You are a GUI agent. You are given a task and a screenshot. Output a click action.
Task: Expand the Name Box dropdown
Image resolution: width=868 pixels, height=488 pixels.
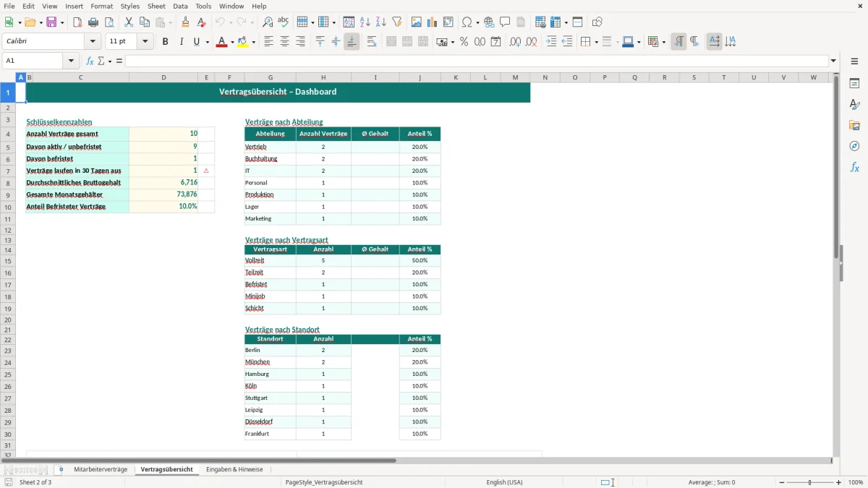point(72,61)
